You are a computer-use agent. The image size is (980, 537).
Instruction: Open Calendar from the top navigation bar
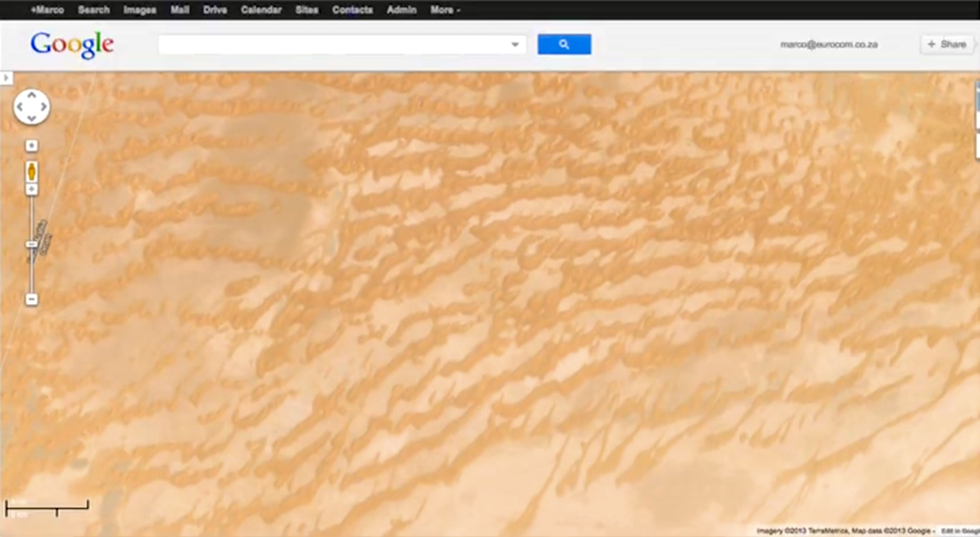(x=261, y=10)
